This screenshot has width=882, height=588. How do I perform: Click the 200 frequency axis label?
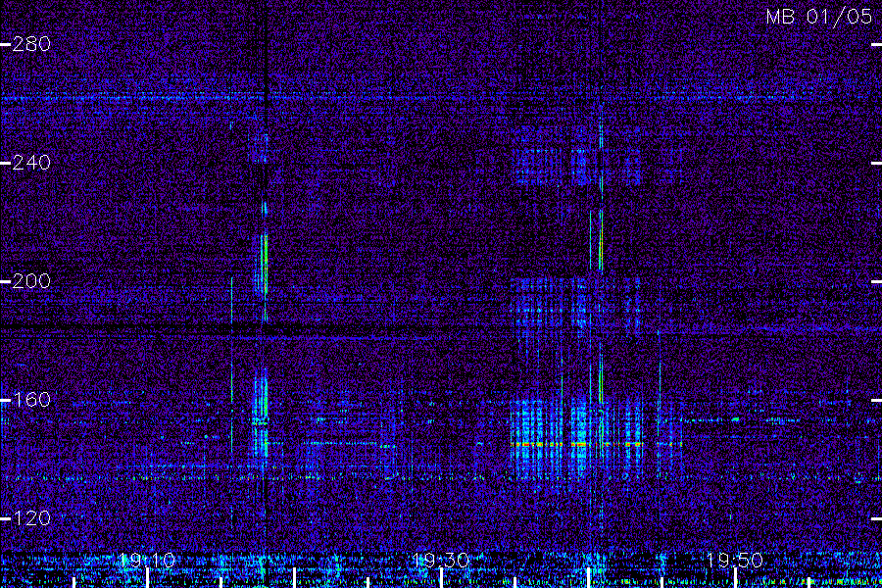pyautogui.click(x=31, y=281)
